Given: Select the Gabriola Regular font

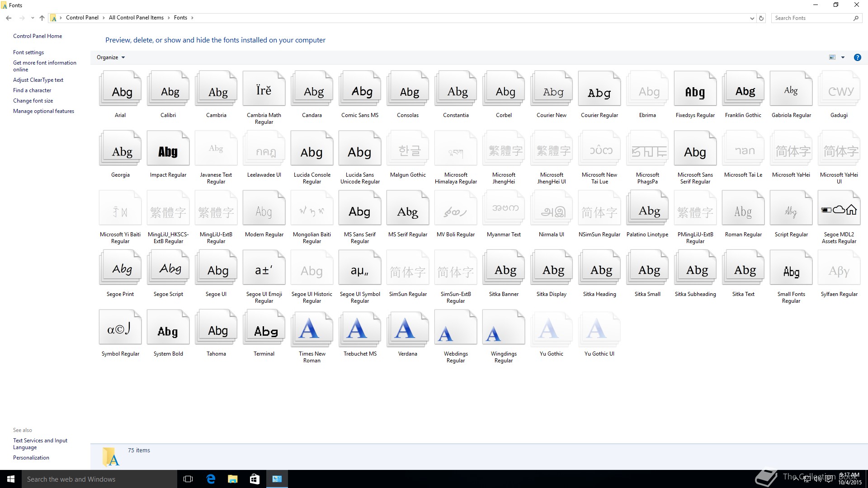Looking at the screenshot, I should click(791, 89).
